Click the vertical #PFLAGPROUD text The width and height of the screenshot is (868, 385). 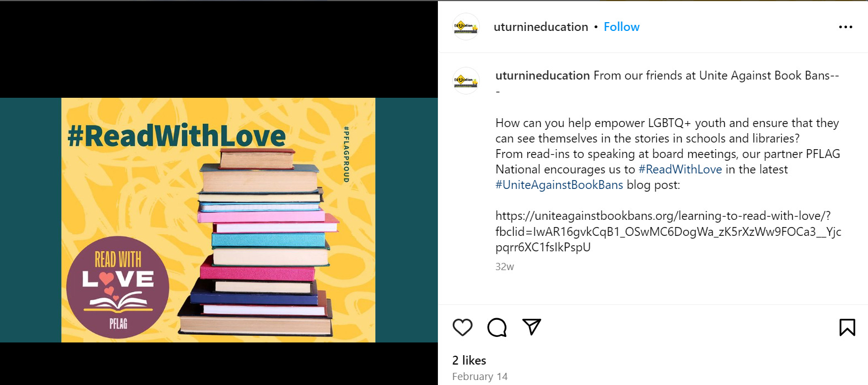point(346,155)
